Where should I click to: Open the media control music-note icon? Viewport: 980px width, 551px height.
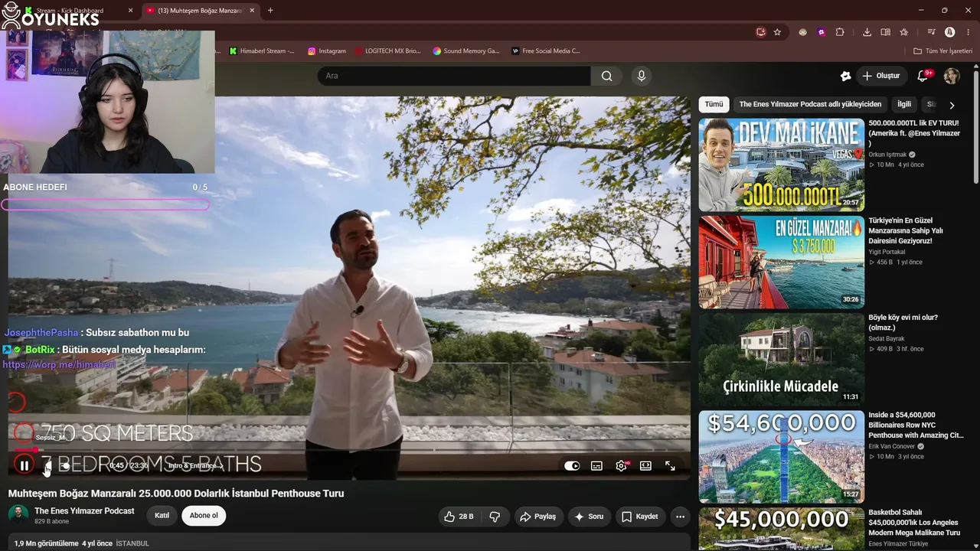click(931, 32)
